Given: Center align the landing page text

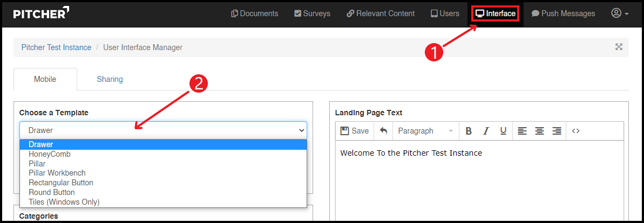Looking at the screenshot, I should coord(539,131).
